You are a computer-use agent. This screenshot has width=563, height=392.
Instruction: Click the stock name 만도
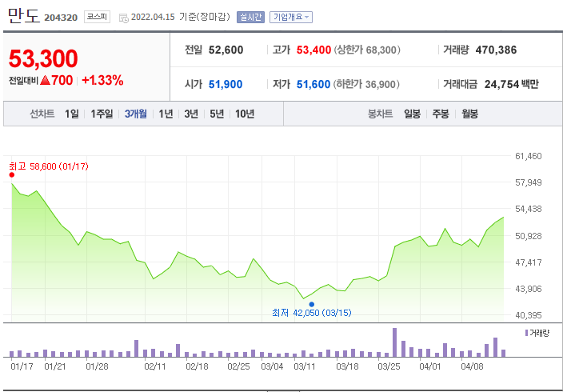tap(23, 16)
